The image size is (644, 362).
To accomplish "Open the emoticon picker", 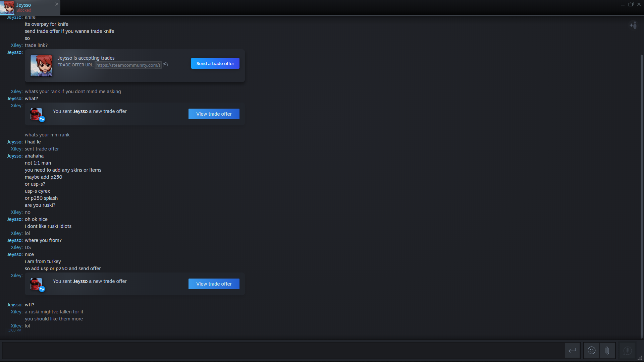I will point(592,351).
